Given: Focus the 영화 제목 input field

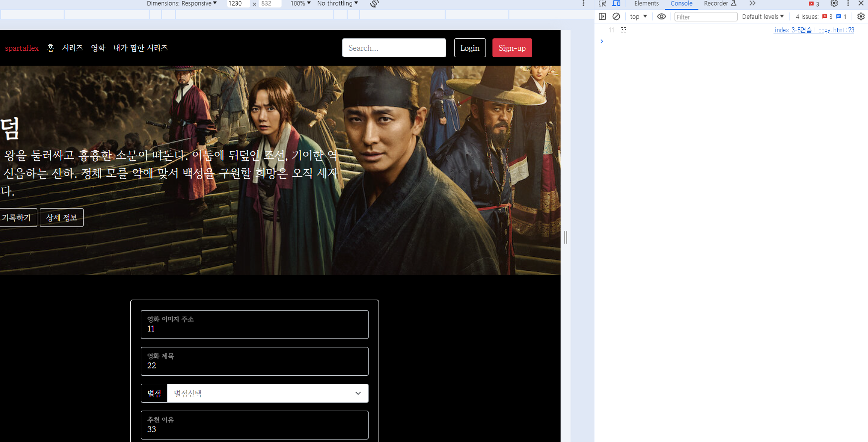Looking at the screenshot, I should (255, 361).
